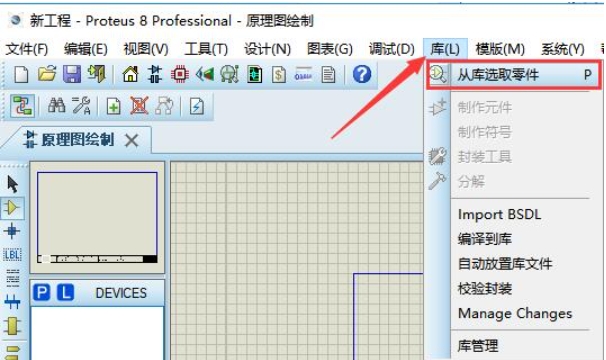Click the blue Help question mark icon

[x=362, y=74]
